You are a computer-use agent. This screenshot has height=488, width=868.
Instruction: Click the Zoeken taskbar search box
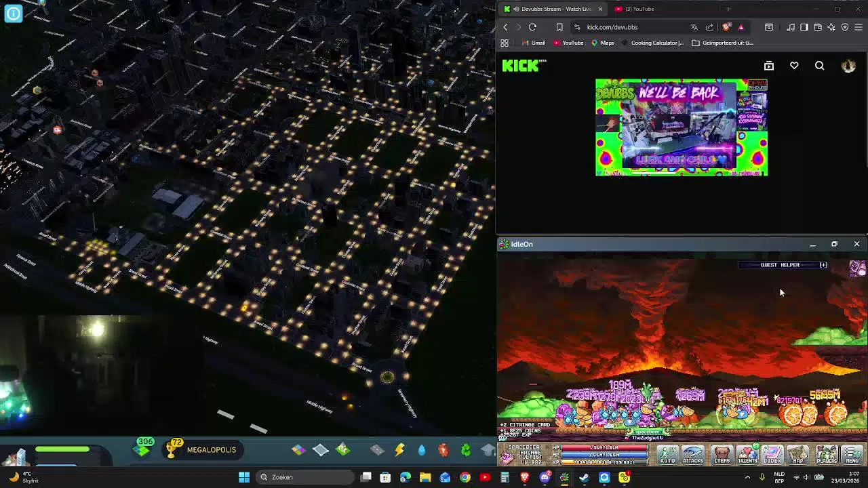[305, 477]
